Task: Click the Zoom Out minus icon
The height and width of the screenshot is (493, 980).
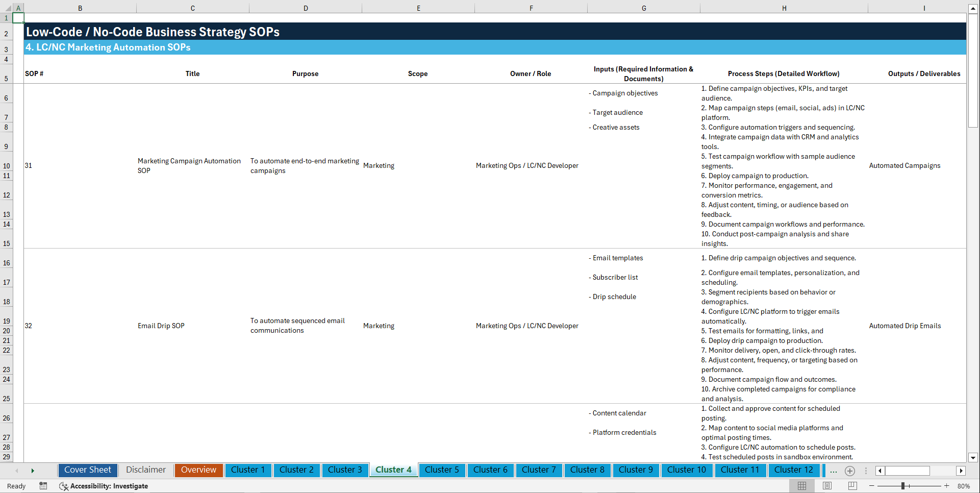Action: [872, 486]
